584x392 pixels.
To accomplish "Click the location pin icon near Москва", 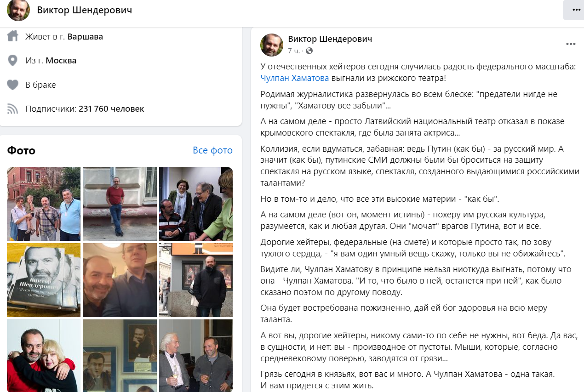I will pyautogui.click(x=13, y=61).
